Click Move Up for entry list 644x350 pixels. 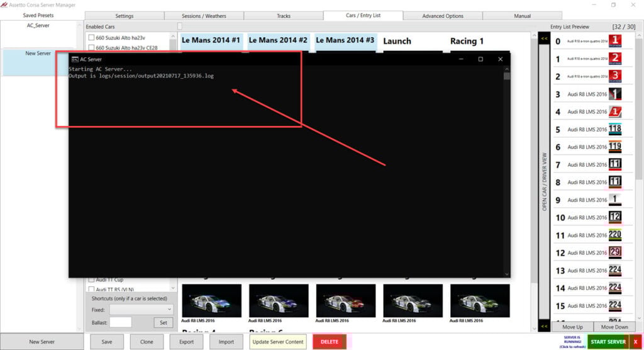pyautogui.click(x=572, y=327)
